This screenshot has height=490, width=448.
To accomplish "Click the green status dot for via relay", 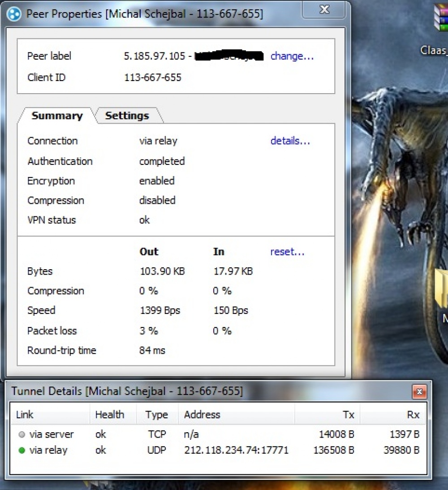I will [x=22, y=450].
